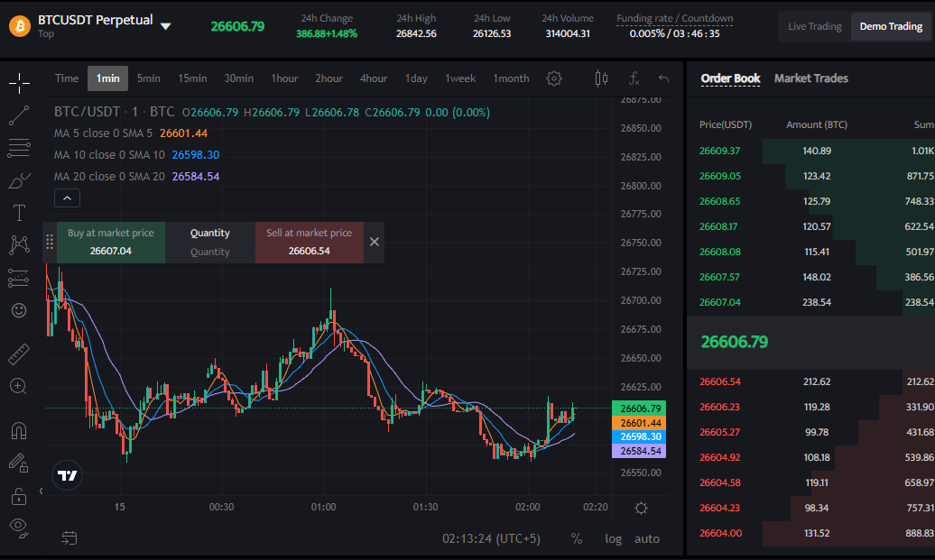
Task: Collapse the indicator legend chevron
Action: tap(68, 197)
